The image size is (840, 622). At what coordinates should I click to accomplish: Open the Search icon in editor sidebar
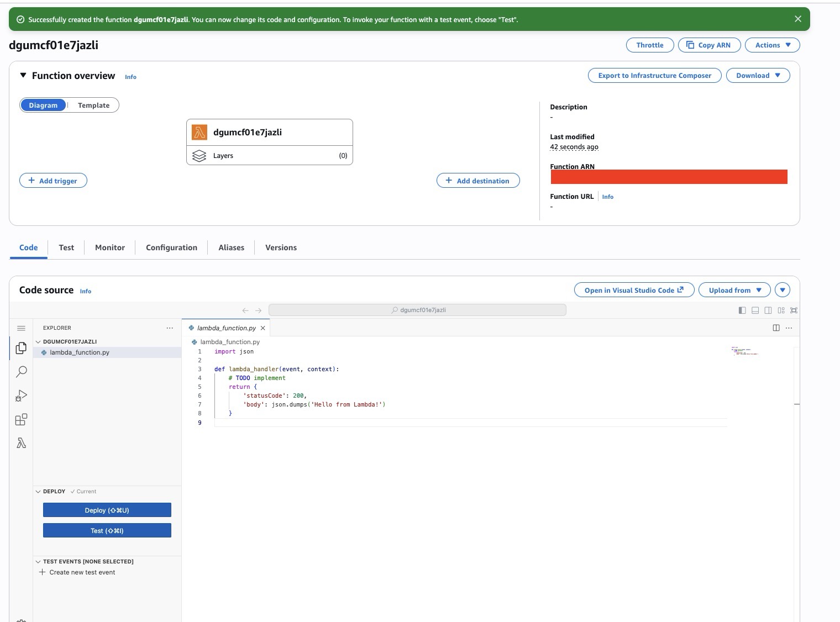coord(21,372)
